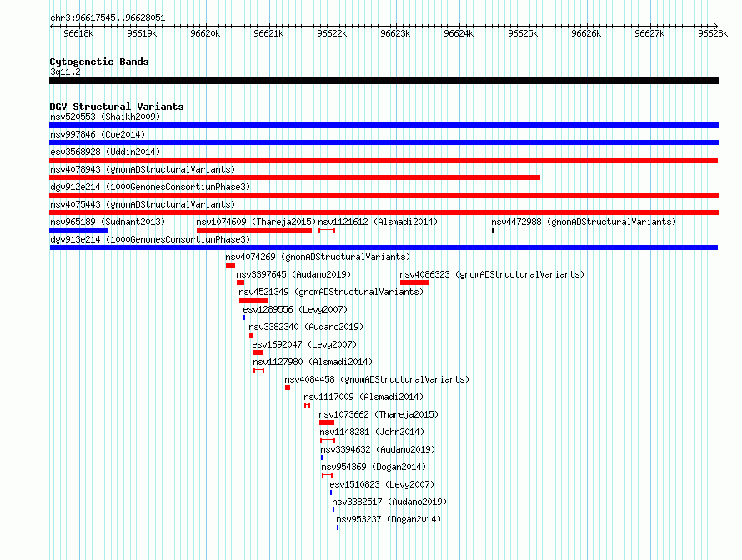The width and height of the screenshot is (742, 560).
Task: Open nsv965189 (Sudmant2013) label
Action: tap(108, 222)
